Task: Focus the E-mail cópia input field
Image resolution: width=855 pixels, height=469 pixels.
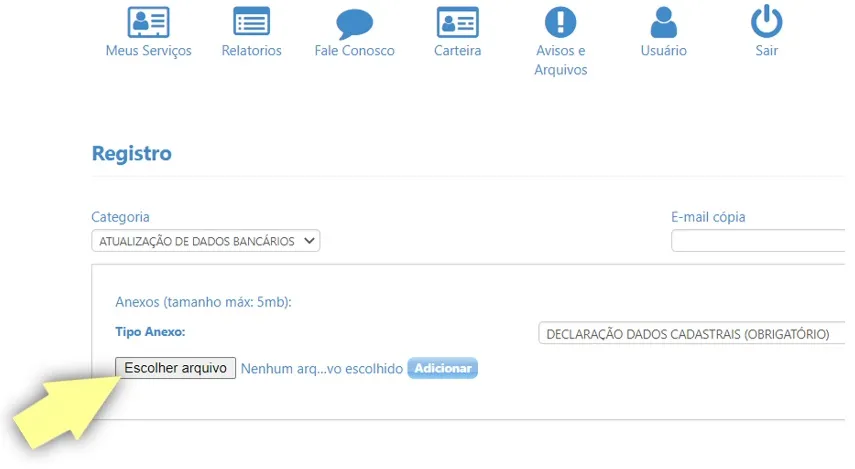Action: [x=760, y=241]
